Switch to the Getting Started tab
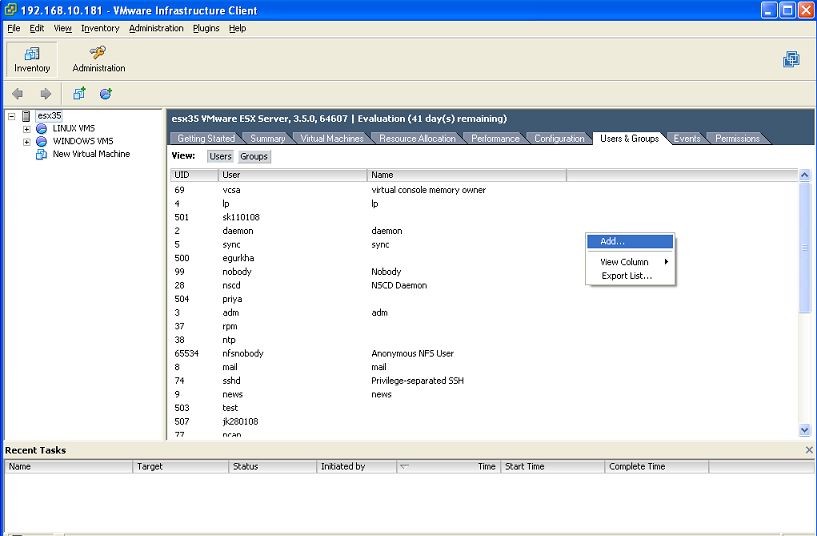The image size is (817, 536). 206,139
